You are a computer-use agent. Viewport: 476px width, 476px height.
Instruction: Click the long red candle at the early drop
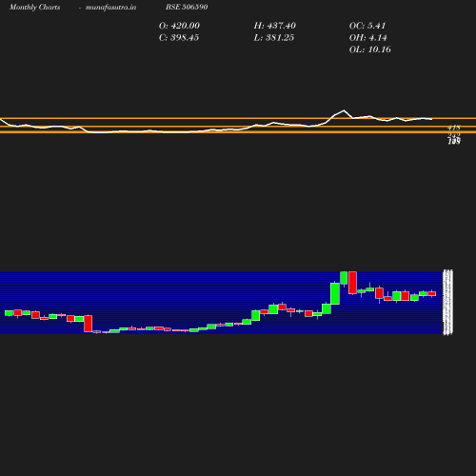point(88,324)
